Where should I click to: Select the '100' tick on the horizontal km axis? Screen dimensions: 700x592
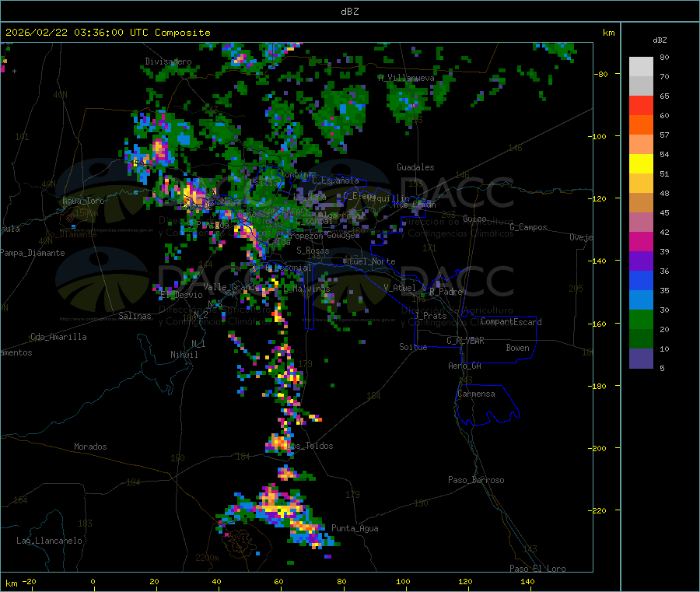point(404,581)
